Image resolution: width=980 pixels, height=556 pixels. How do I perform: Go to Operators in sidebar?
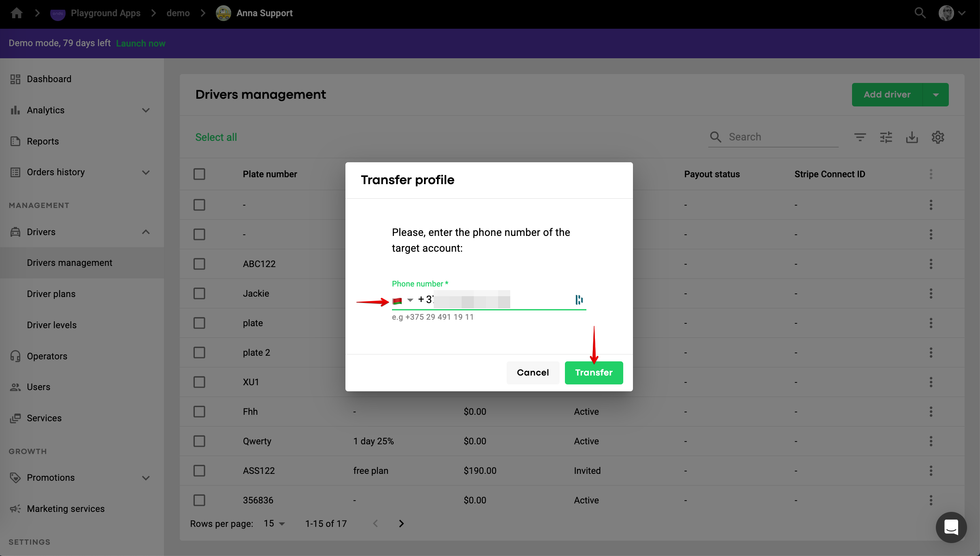(47, 356)
